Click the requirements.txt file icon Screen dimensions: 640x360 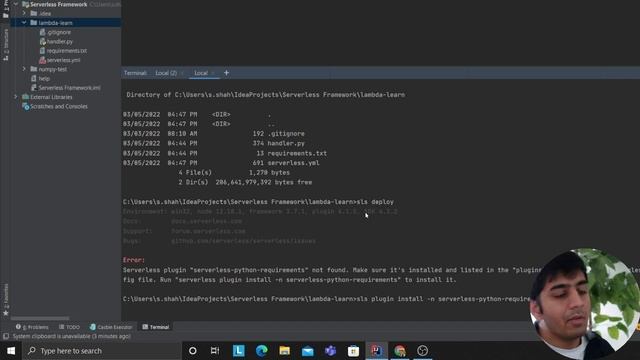(42, 51)
